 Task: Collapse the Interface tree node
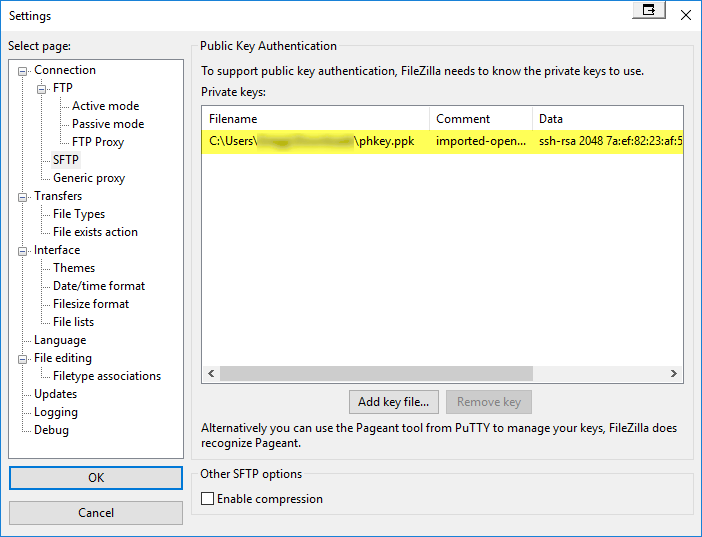[x=24, y=250]
